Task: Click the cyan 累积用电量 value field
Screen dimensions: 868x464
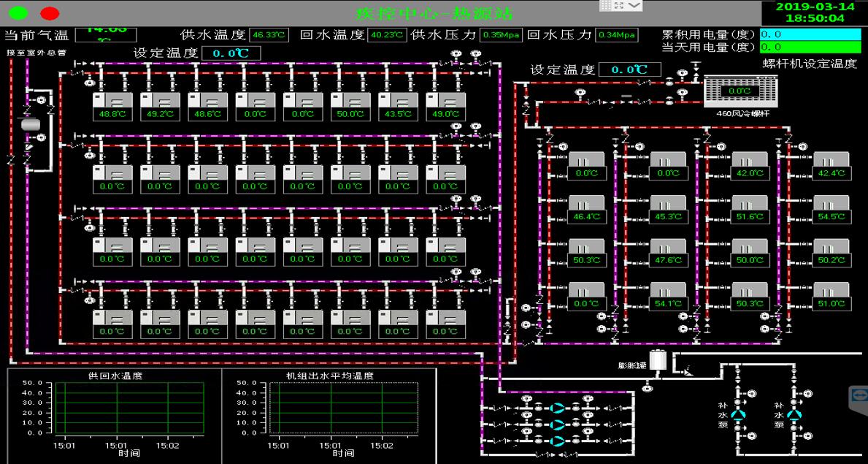Action: click(x=811, y=34)
